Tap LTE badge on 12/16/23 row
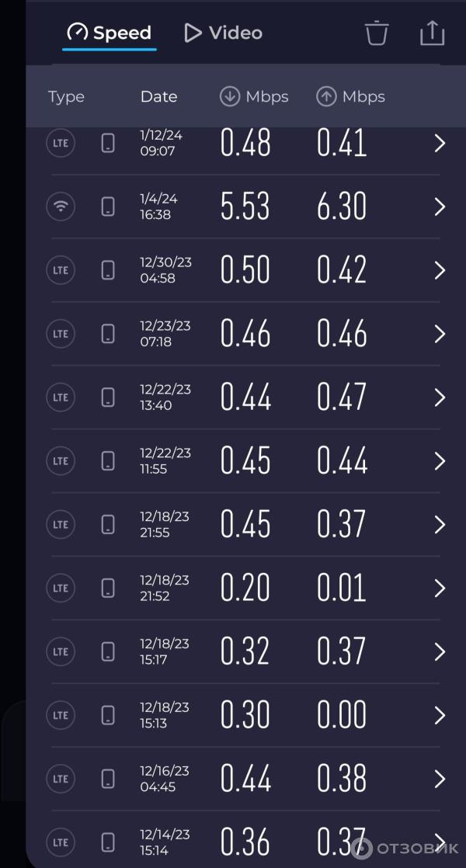Image resolution: width=466 pixels, height=868 pixels. 61,779
